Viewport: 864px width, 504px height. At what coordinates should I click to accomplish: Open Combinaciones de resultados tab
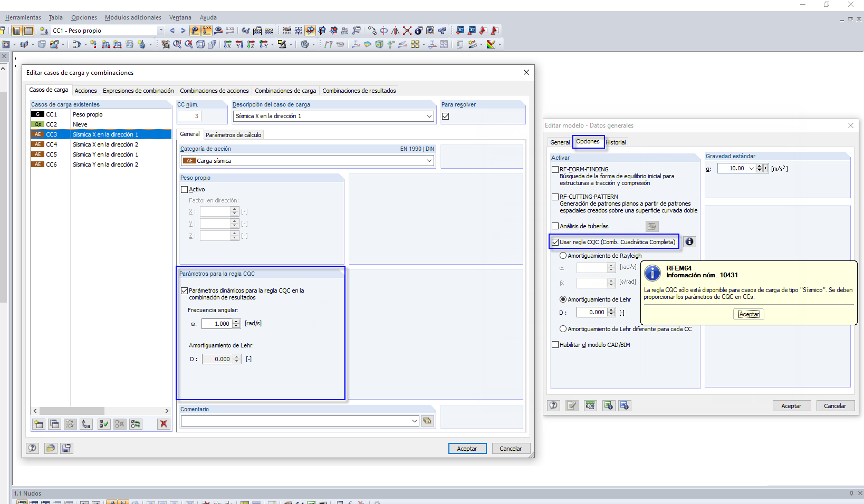tap(359, 91)
